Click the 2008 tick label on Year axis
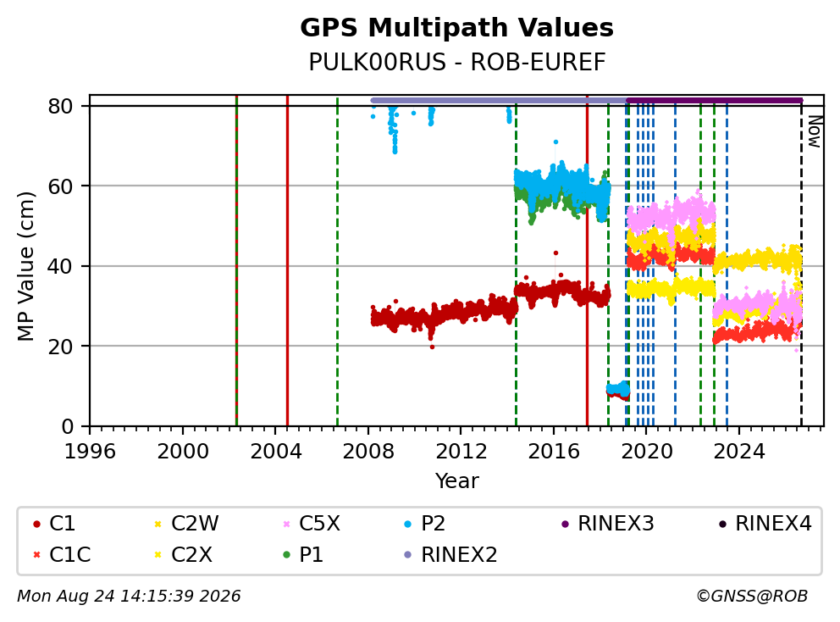This screenshot has height=622, width=840. point(368,452)
